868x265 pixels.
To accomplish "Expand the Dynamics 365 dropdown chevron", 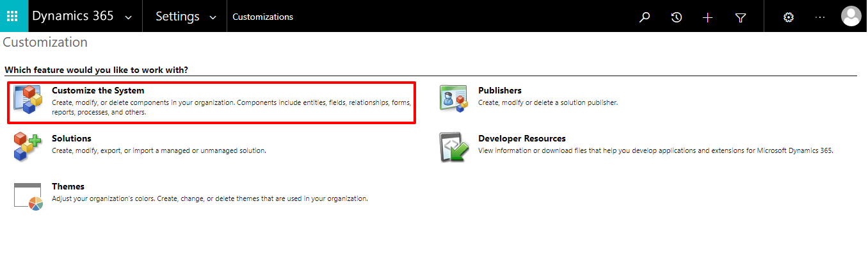I will pos(129,18).
